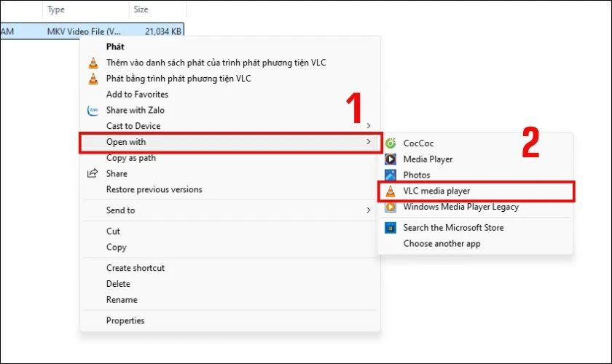Open file with CocCoc
This screenshot has height=364, width=612.
[x=475, y=143]
